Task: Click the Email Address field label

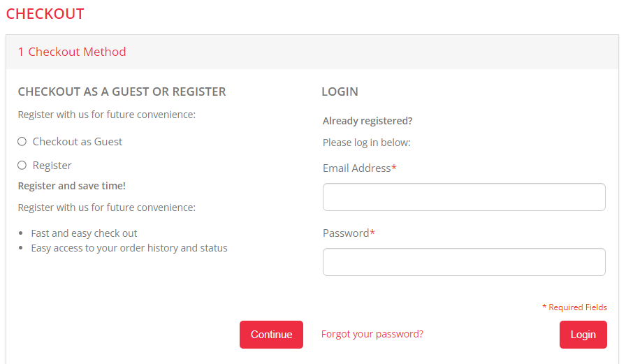Action: tap(357, 168)
